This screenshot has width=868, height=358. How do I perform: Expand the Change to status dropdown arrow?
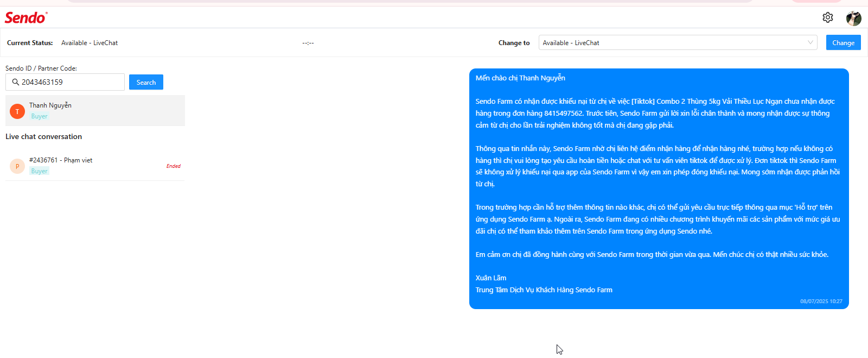pos(810,42)
